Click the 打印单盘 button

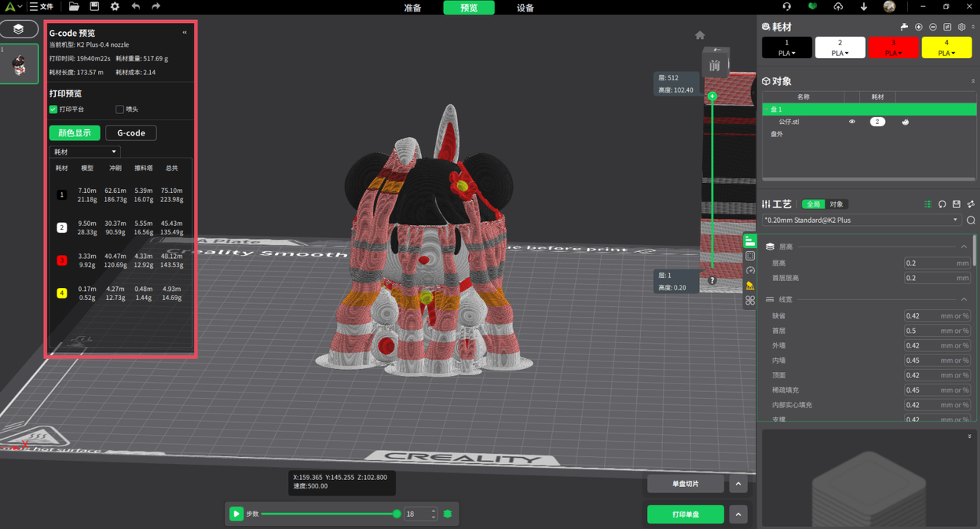pyautogui.click(x=685, y=514)
